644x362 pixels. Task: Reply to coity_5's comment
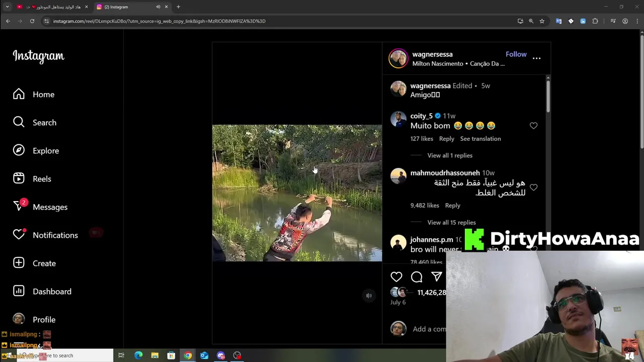(446, 139)
